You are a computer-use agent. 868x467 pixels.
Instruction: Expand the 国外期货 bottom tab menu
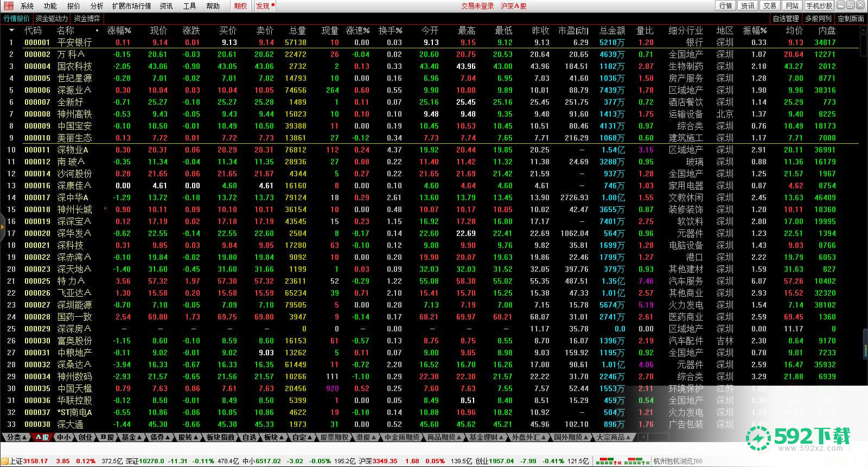(x=571, y=437)
